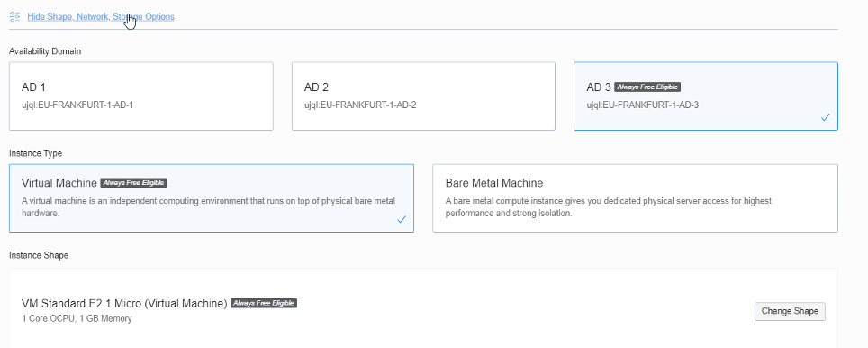
Task: Click the text ujql:EU-FRANKFURT-1-AD-3
Action: point(643,105)
